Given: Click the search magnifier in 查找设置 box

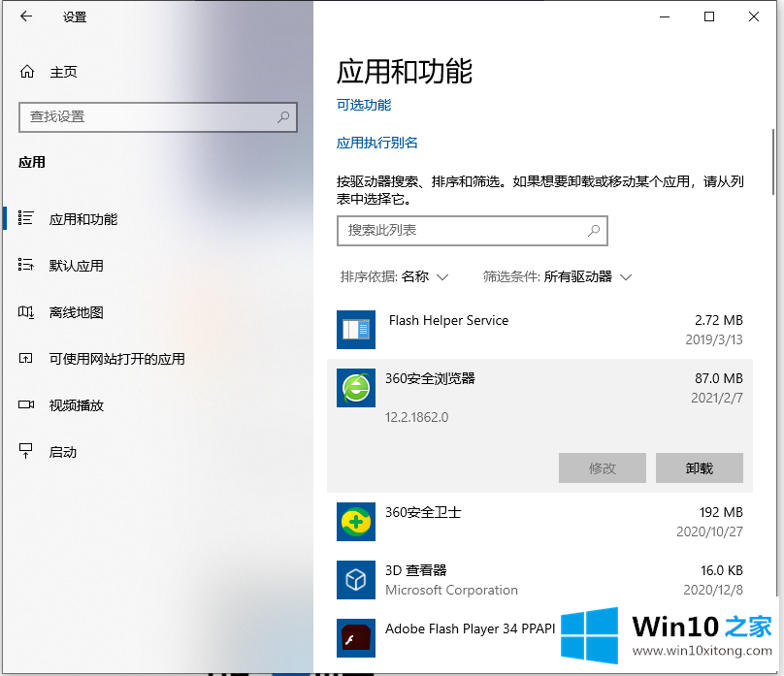Looking at the screenshot, I should pos(283,117).
